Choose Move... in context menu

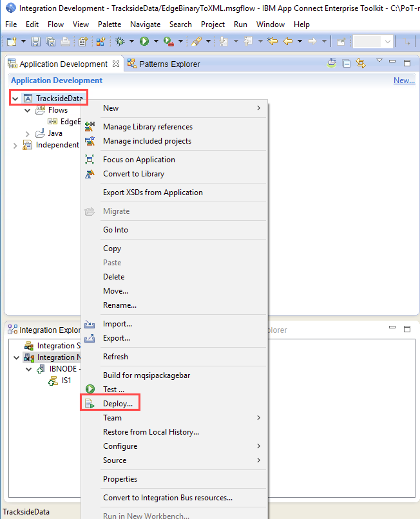coord(174,291)
